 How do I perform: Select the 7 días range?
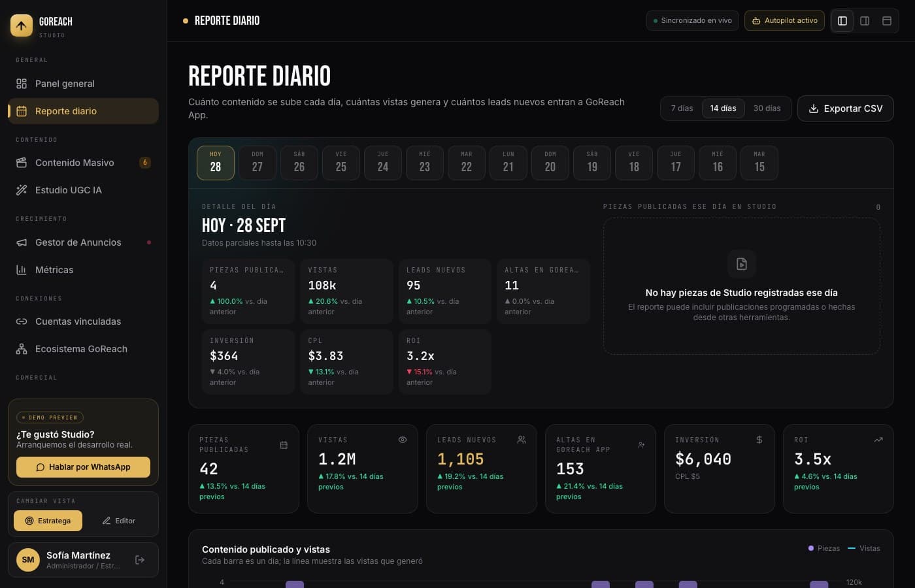pos(682,108)
